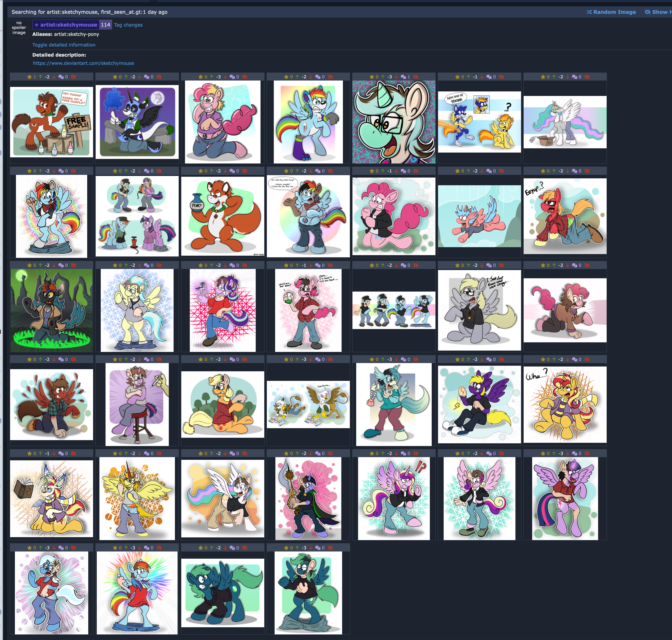Open the fox holding 'Pony' jar thumbnail

[x=222, y=216]
